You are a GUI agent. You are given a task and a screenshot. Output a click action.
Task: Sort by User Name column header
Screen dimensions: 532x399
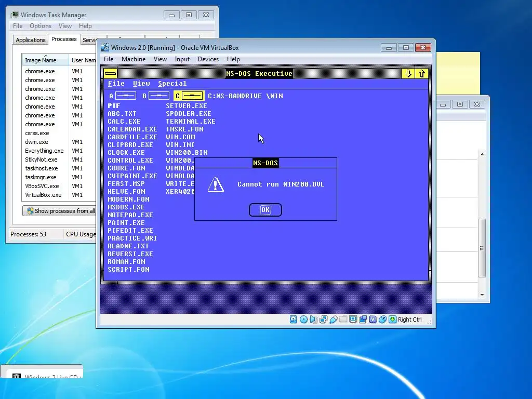pos(83,60)
